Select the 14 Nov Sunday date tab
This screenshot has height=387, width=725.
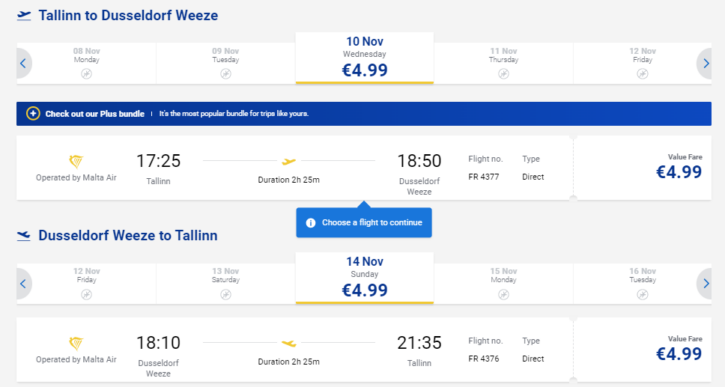[364, 278]
